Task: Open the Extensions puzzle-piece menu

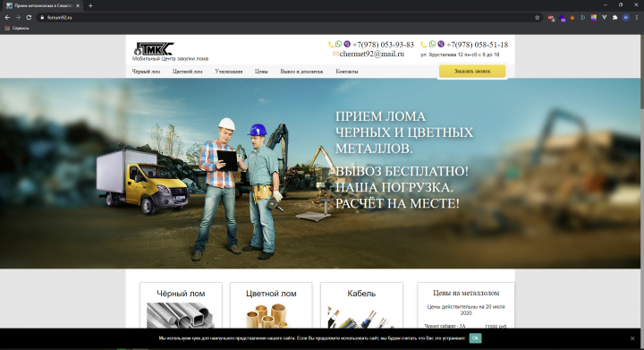Action: click(x=614, y=18)
